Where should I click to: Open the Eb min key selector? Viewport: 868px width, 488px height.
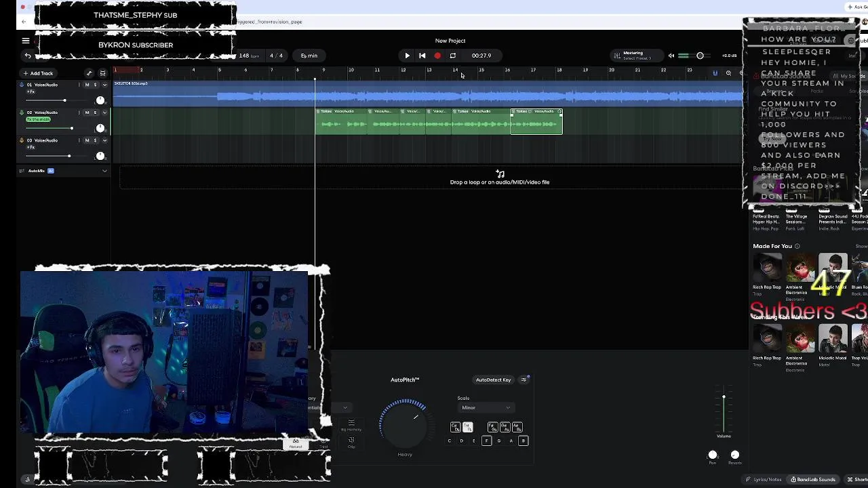point(309,56)
